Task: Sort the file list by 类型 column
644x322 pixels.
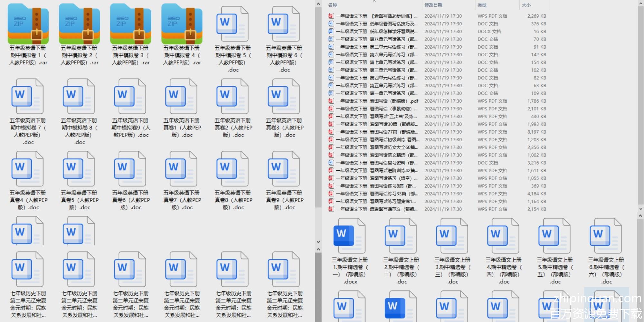Action: click(x=482, y=5)
